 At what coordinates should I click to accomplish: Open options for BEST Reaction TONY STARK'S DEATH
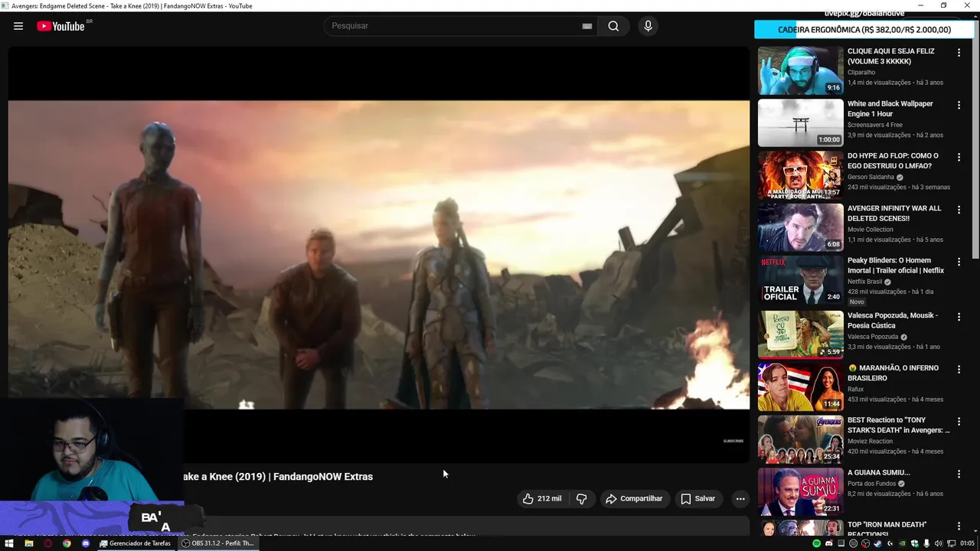pos(959,422)
